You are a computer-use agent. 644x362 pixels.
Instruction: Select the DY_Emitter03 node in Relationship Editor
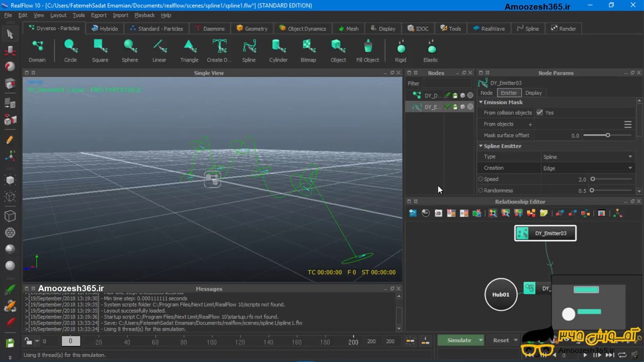pyautogui.click(x=545, y=233)
